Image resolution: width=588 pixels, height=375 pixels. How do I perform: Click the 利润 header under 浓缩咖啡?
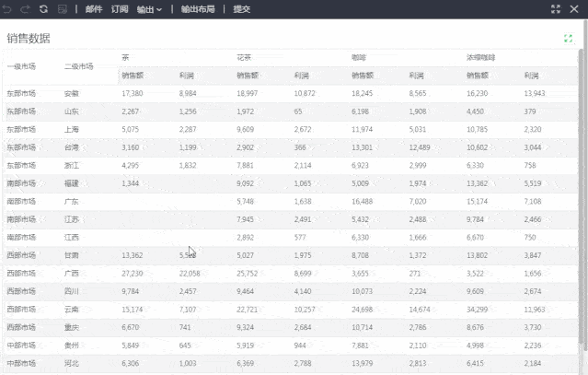(x=531, y=76)
